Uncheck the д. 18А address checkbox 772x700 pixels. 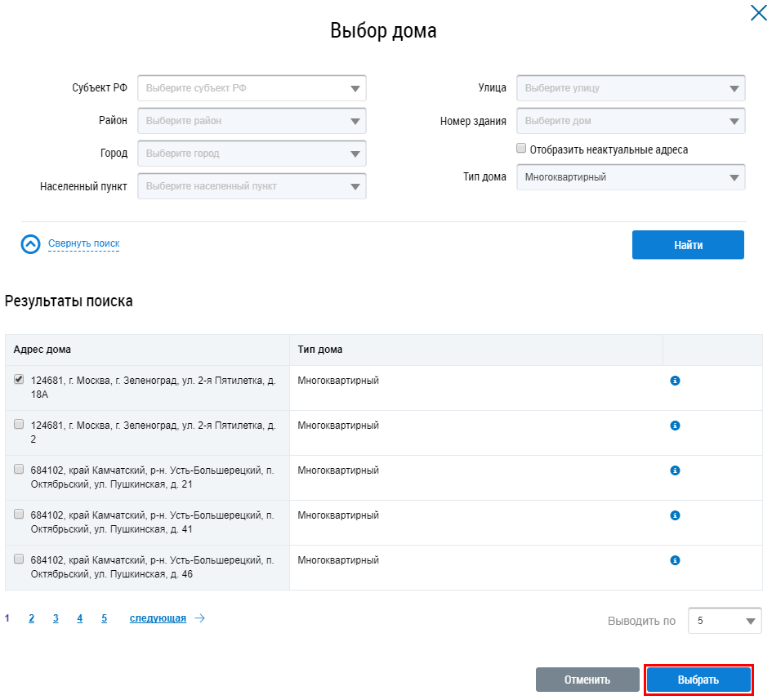pos(19,379)
